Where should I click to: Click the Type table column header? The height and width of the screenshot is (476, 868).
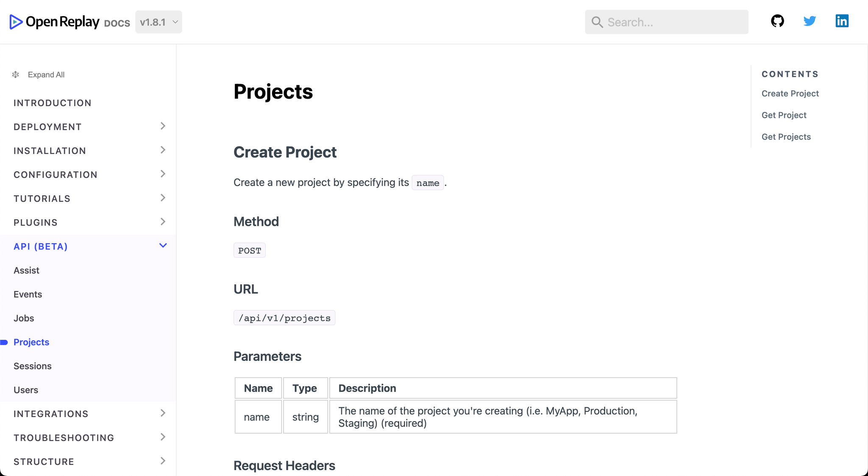point(305,388)
